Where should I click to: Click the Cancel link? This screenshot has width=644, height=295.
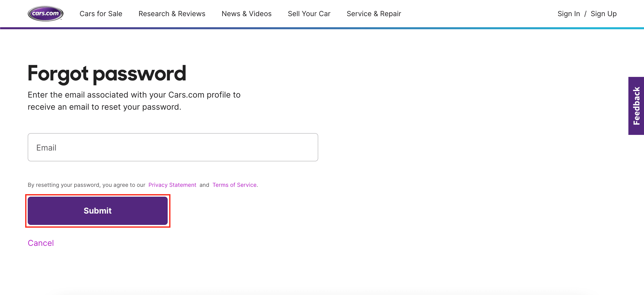pyautogui.click(x=41, y=243)
